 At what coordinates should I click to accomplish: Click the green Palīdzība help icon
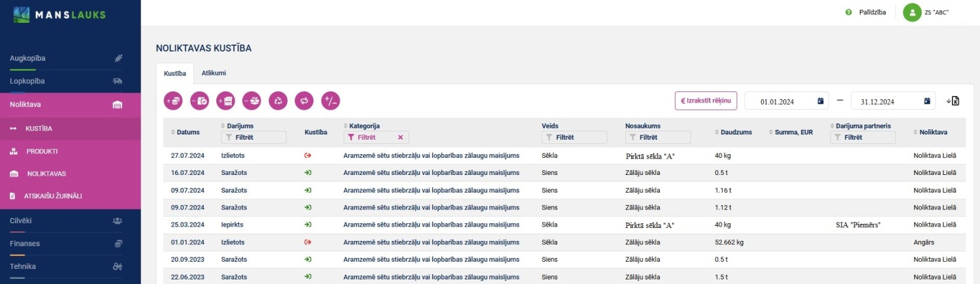[849, 12]
